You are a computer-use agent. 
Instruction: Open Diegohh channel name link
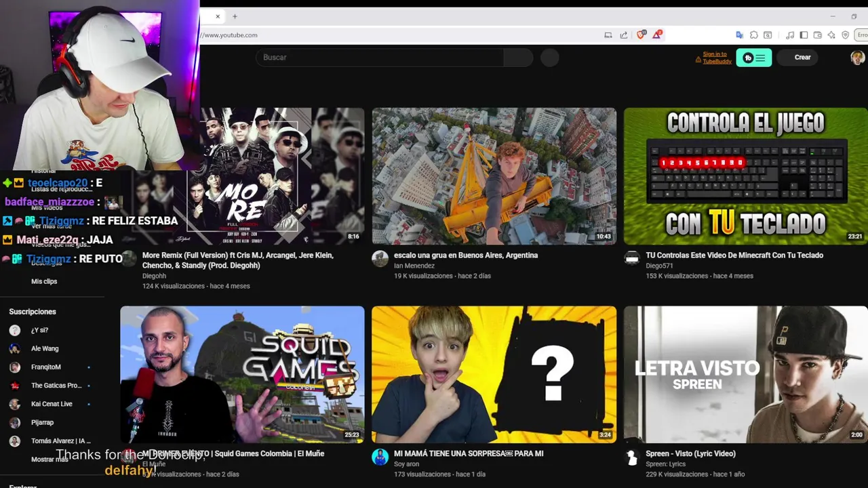[154, 276]
